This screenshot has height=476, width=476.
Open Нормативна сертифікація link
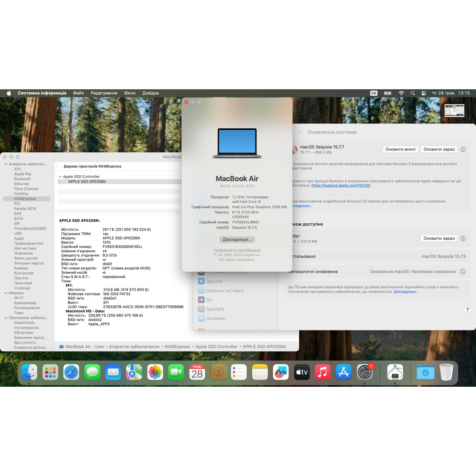pyautogui.click(x=237, y=250)
